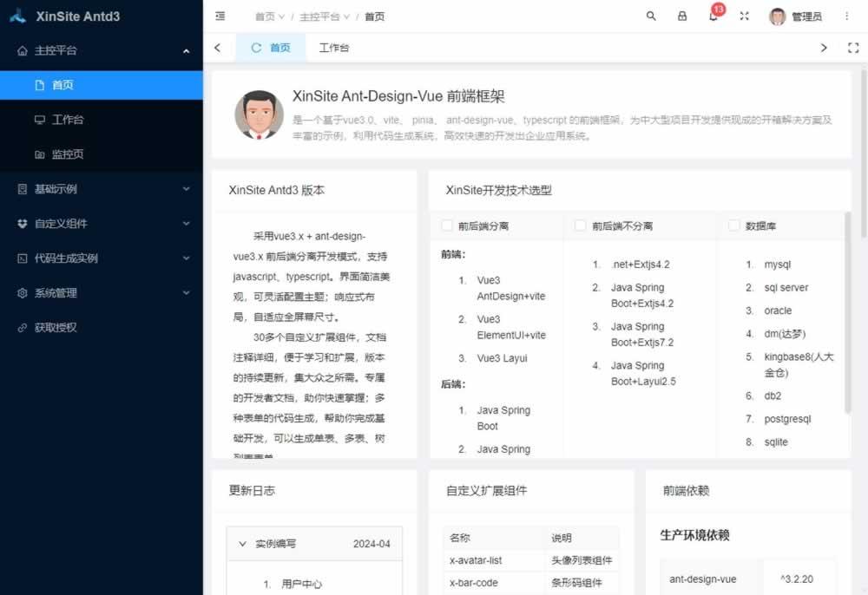Open the 首页 breadcrumb dropdown
Viewport: 868px width, 595px height.
point(270,16)
